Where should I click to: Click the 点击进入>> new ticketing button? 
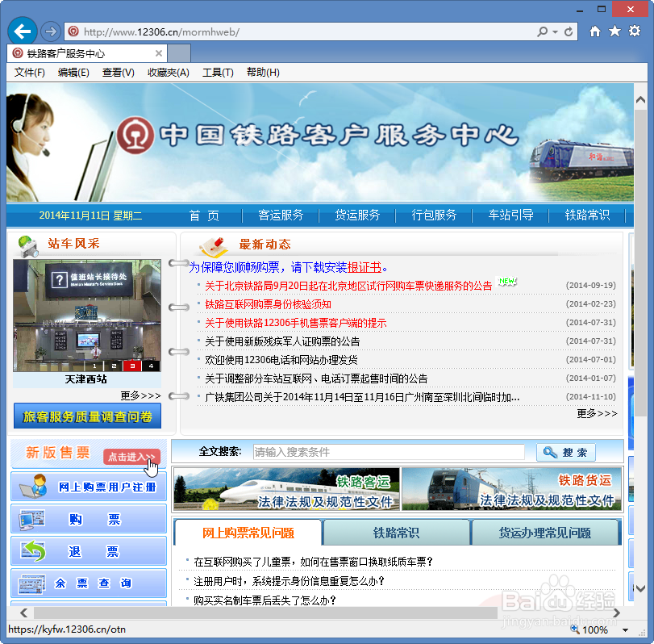(x=131, y=457)
